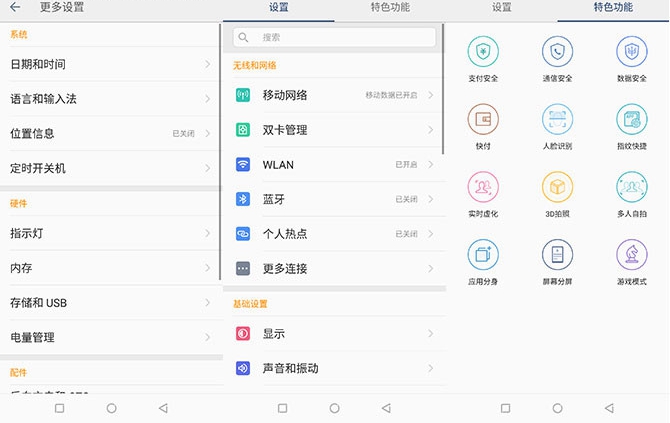This screenshot has height=423, width=670.
Task: Tap the WLAN wifi icon
Action: 243,164
